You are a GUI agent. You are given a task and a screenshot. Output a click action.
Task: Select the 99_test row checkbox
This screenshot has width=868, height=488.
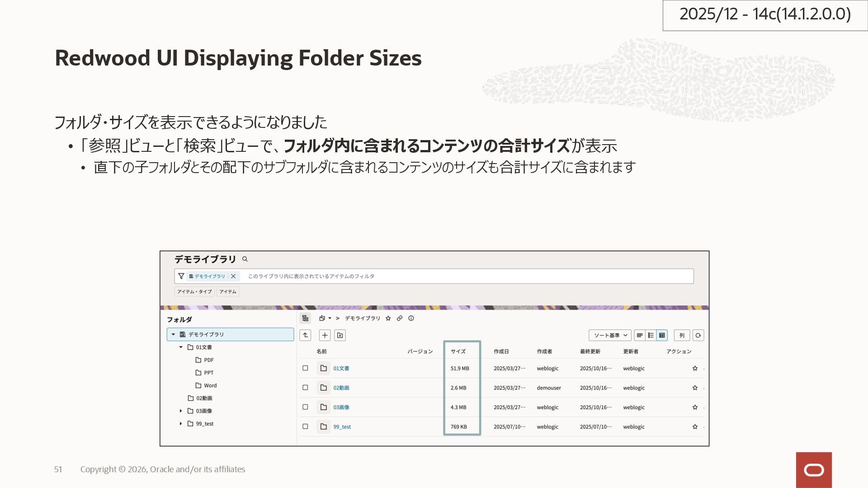[305, 427]
